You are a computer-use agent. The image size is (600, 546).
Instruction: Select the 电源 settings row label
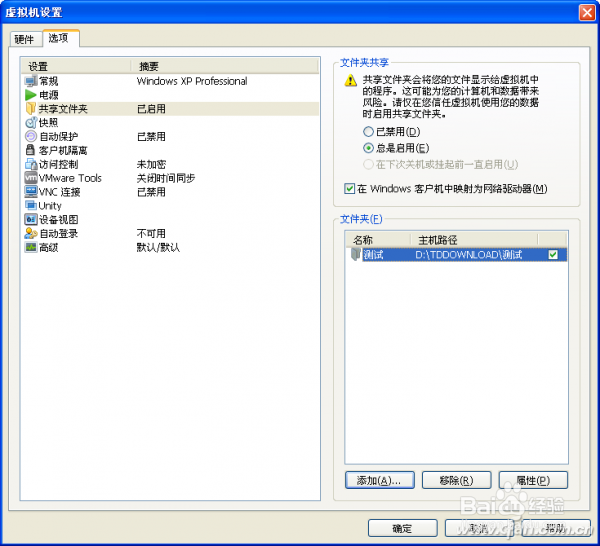(x=49, y=95)
